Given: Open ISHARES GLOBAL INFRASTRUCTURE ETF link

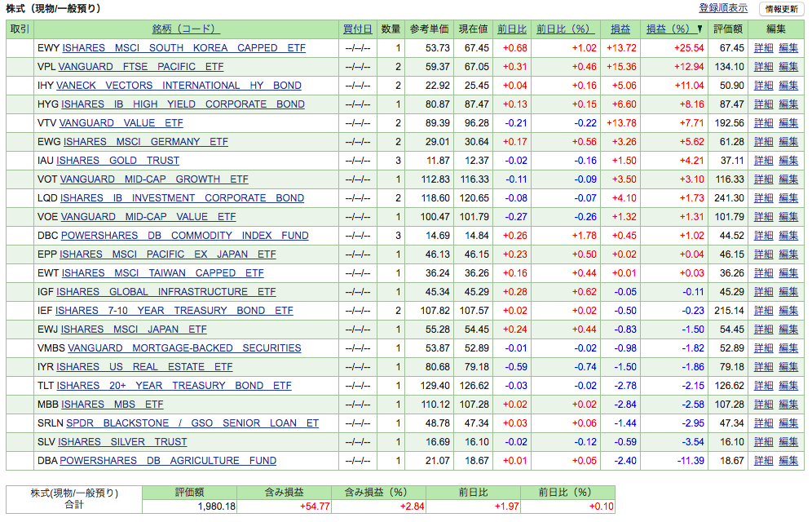Looking at the screenshot, I should pyautogui.click(x=166, y=291).
